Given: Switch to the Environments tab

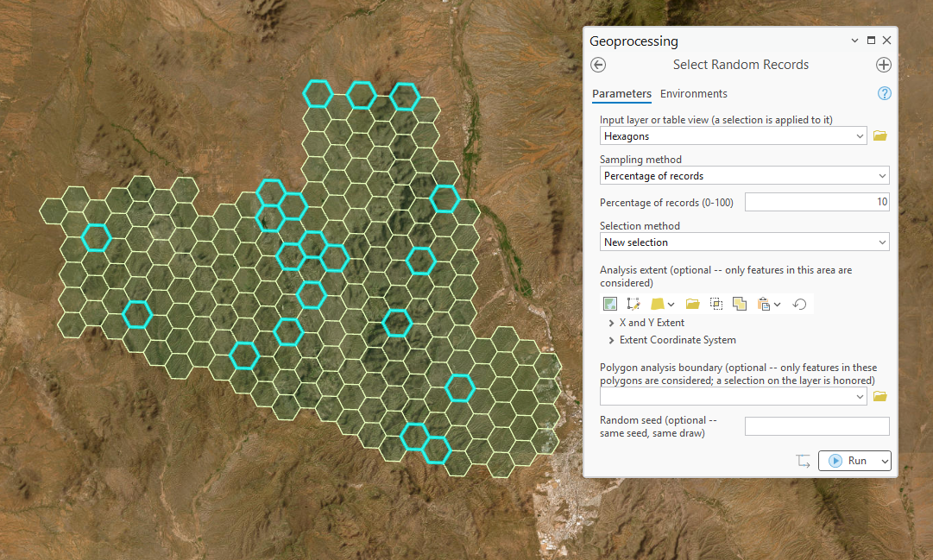Looking at the screenshot, I should (x=693, y=94).
